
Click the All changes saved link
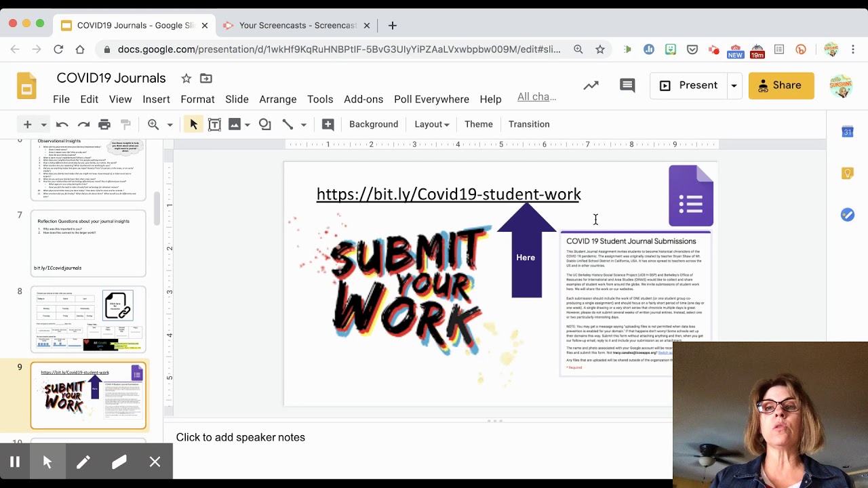click(x=537, y=97)
